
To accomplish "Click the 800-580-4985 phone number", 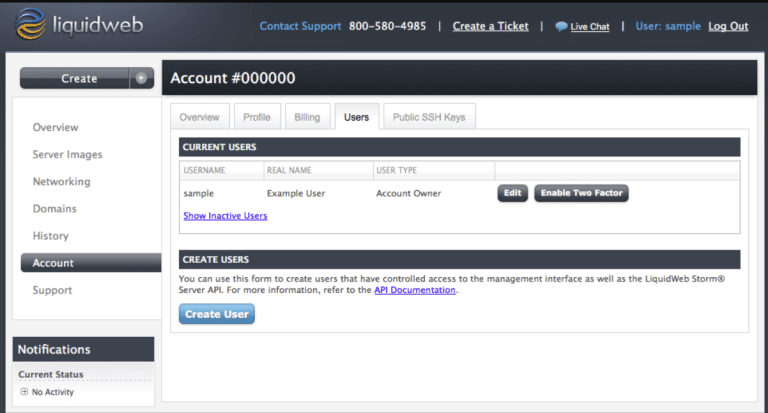I will click(387, 26).
